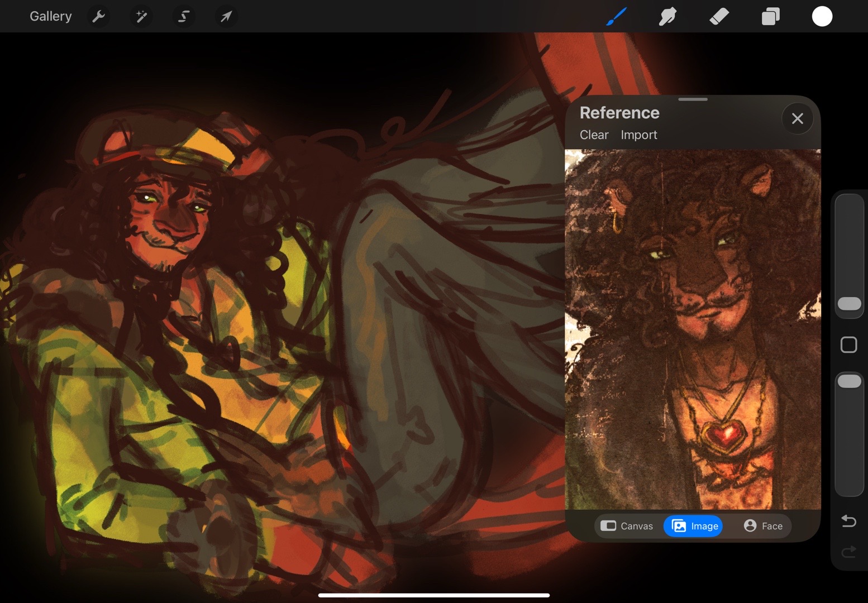Click the brush opacity slider handle
Screen dimensions: 868x603
(x=850, y=381)
